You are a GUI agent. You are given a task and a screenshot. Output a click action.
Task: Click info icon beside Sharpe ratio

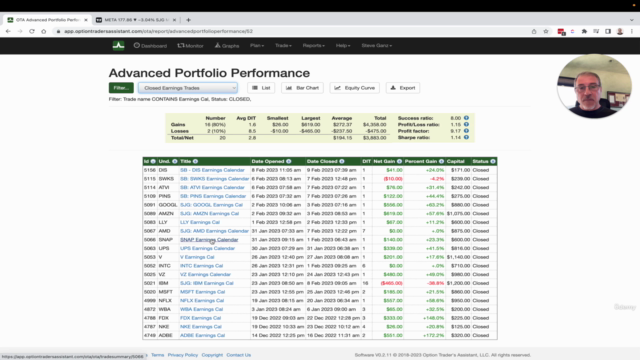[466, 138]
